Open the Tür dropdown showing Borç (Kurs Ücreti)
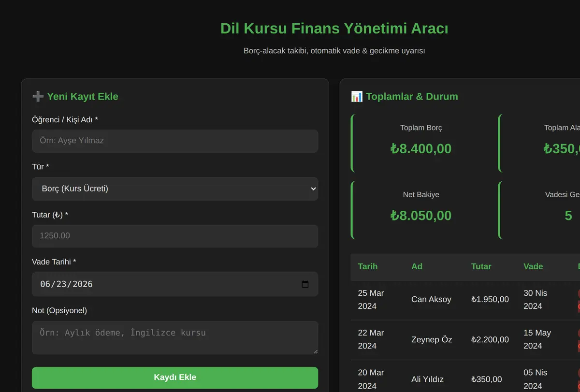 pyautogui.click(x=175, y=189)
